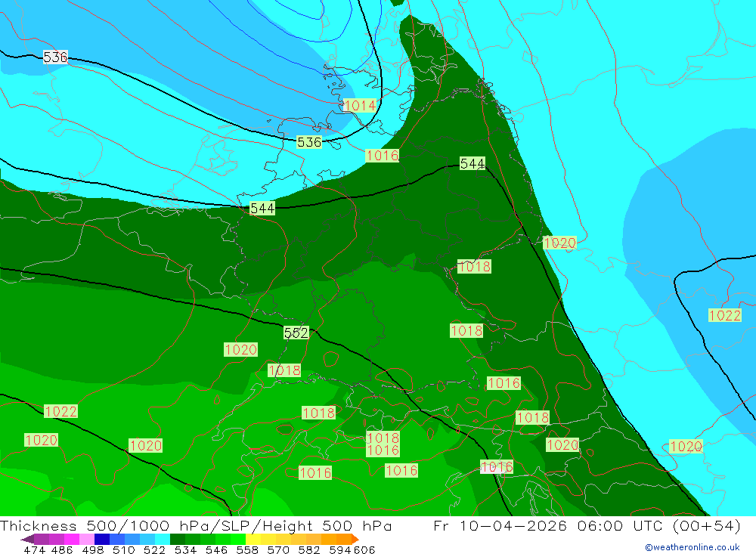Click the 486 legend value
Image resolution: width=756 pixels, height=554 pixels.
(x=62, y=549)
